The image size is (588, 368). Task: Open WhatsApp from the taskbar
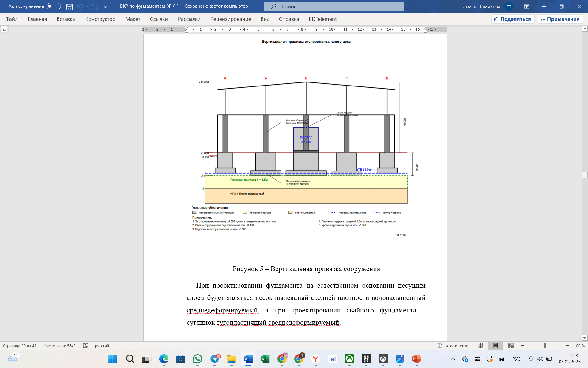[198, 359]
